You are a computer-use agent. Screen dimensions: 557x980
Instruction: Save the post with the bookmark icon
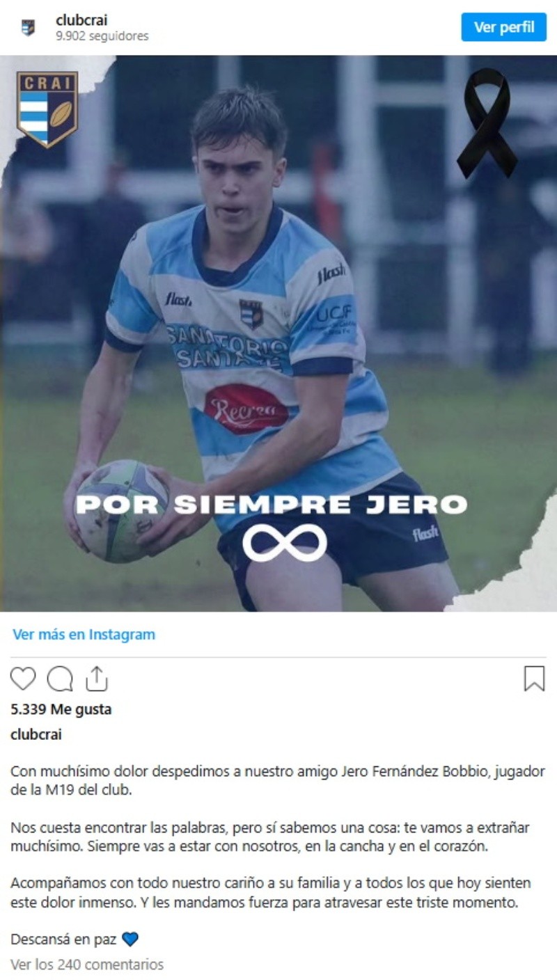pos(534,679)
